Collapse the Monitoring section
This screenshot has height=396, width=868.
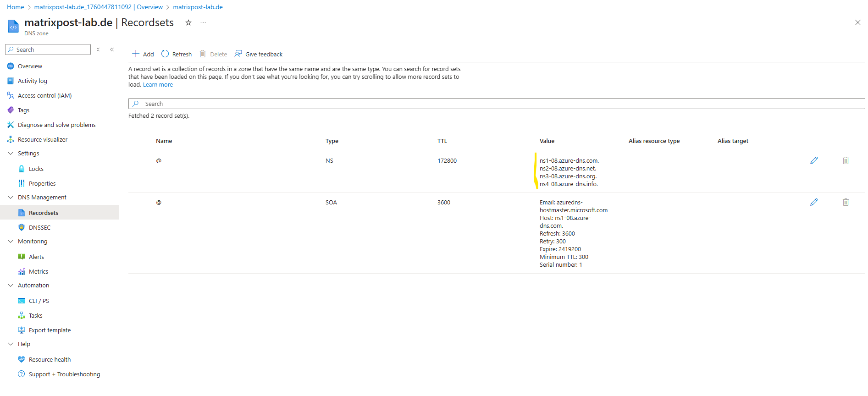(x=11, y=242)
